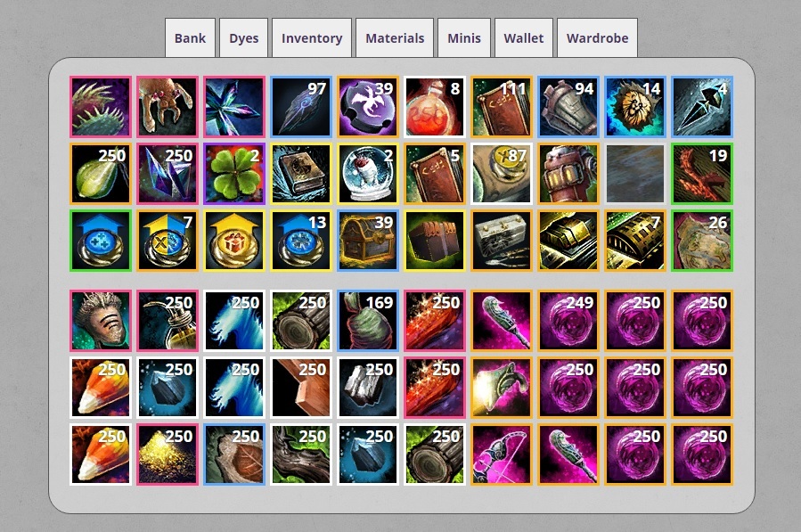Open the Materials tab
Screen dimensions: 801x532
tap(395, 37)
